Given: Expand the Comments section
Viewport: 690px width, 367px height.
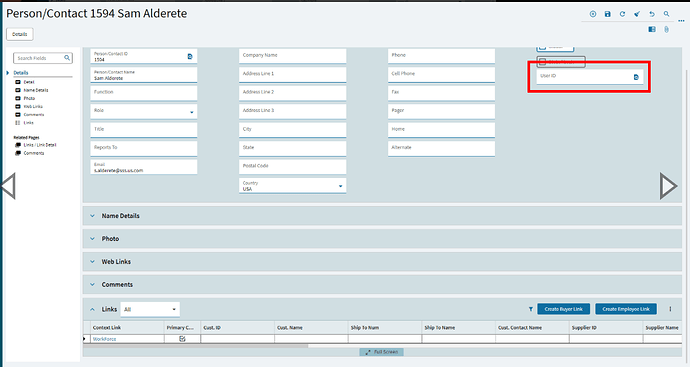Looking at the screenshot, I should point(92,285).
